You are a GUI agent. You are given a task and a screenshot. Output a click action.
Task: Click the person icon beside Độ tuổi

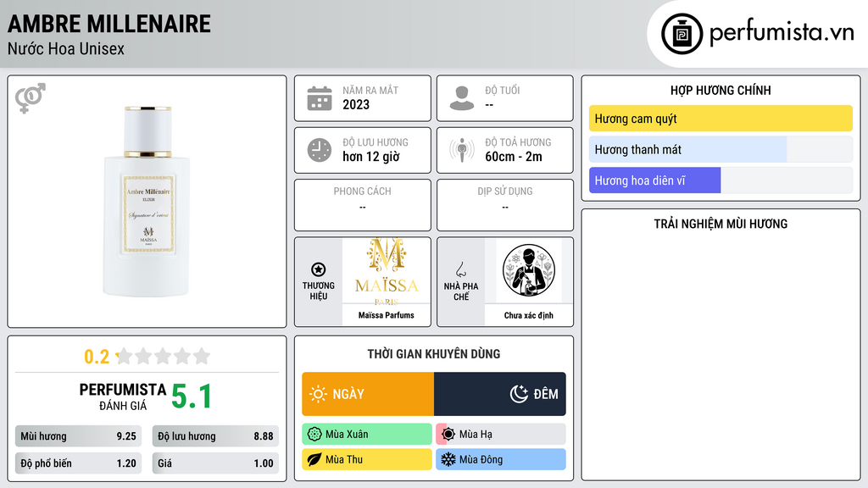462,98
